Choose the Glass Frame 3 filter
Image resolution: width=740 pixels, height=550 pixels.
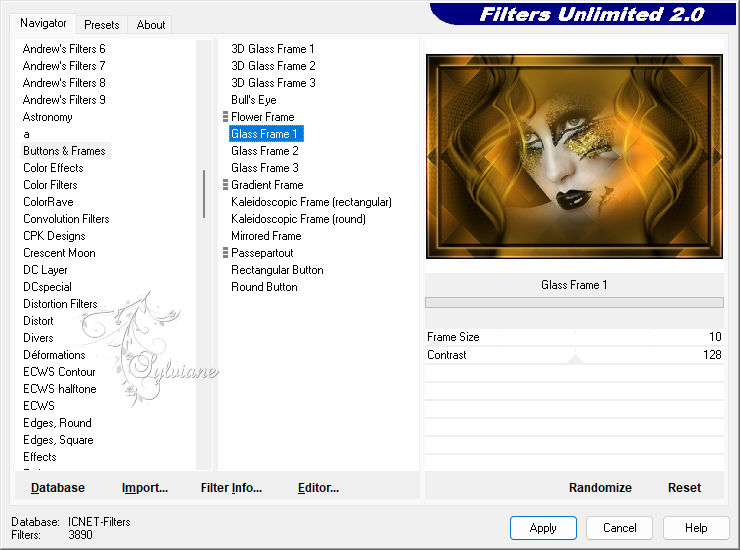coord(264,168)
